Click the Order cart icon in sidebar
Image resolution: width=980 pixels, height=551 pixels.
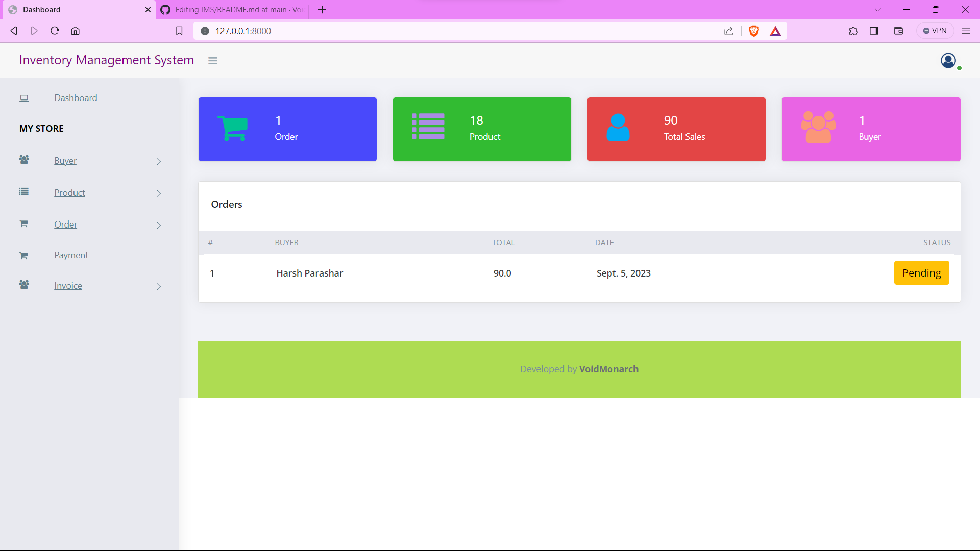[x=24, y=223]
